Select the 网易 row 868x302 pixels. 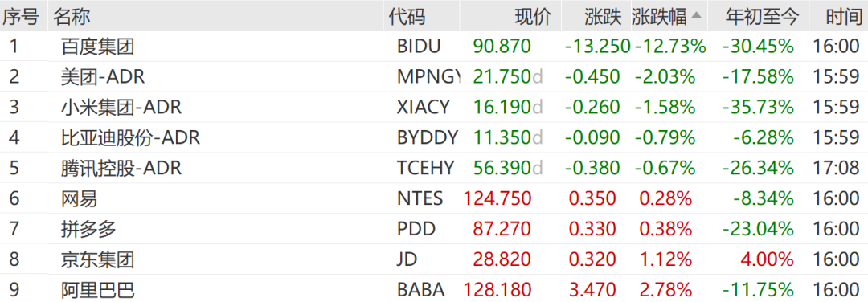[x=434, y=198]
